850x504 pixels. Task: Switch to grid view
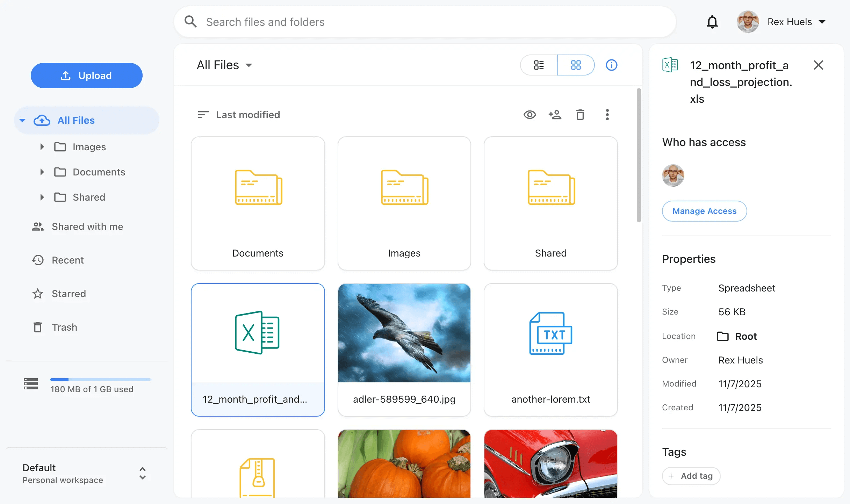(x=576, y=65)
